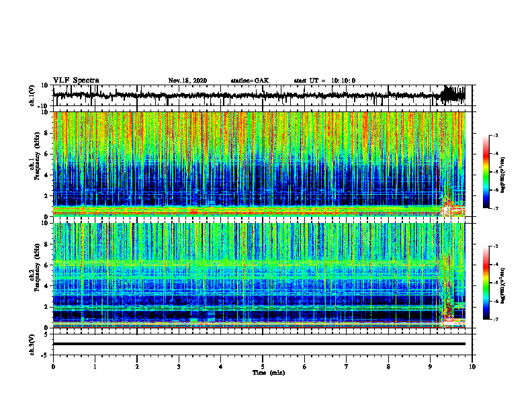Click tick label "5" on the time axis
This screenshot has width=532, height=411.
[x=263, y=367]
